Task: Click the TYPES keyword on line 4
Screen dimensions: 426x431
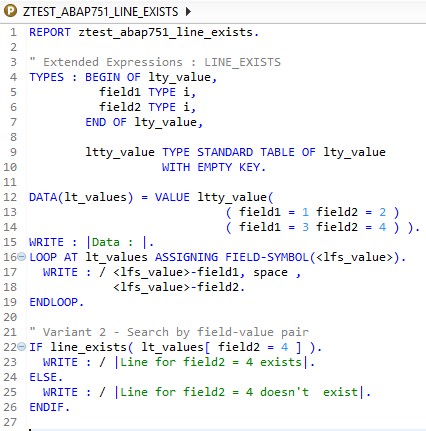Action: pyautogui.click(x=46, y=77)
